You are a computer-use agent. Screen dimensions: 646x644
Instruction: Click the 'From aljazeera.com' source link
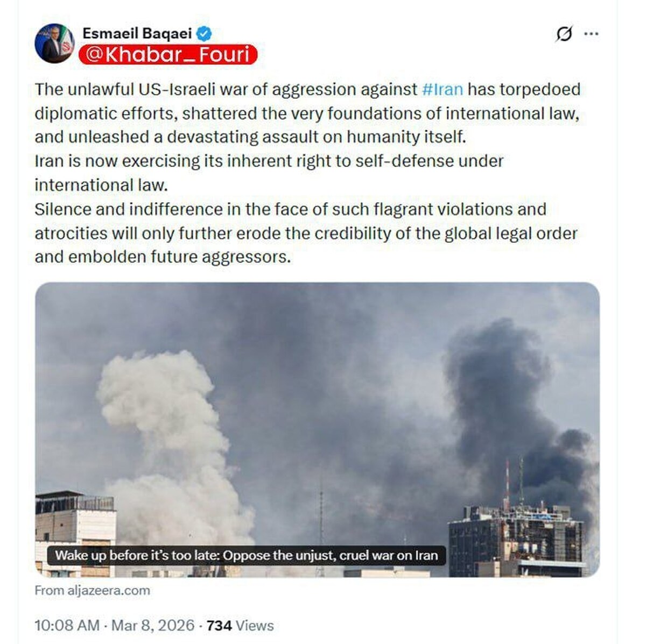point(92,590)
